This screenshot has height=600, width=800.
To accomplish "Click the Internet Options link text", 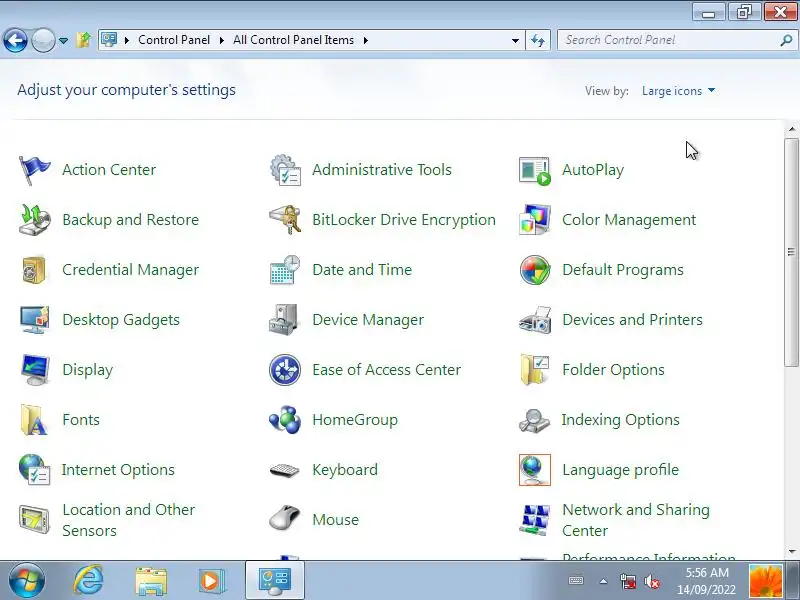I will [118, 470].
